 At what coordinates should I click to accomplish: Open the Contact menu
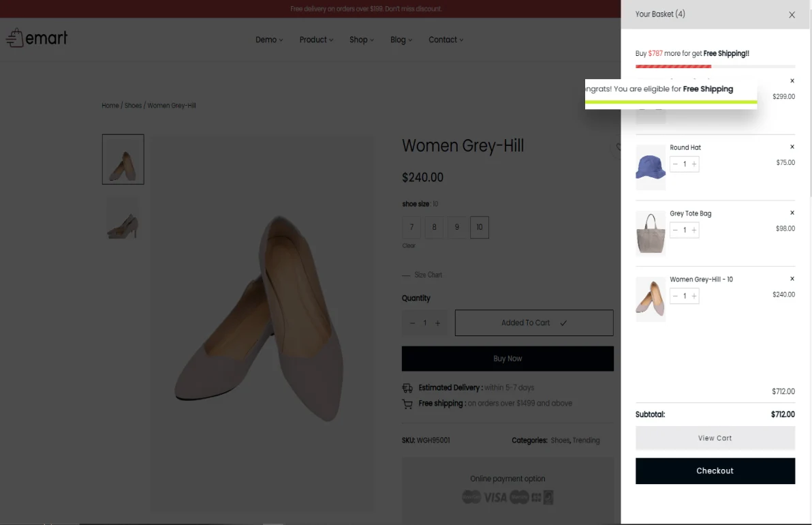tap(446, 40)
